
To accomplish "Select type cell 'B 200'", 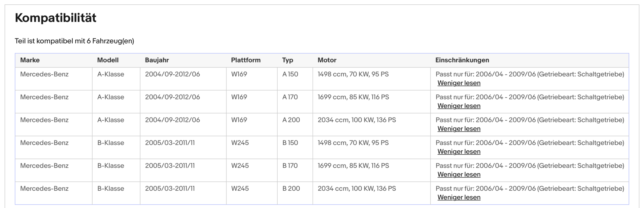I will point(291,188).
